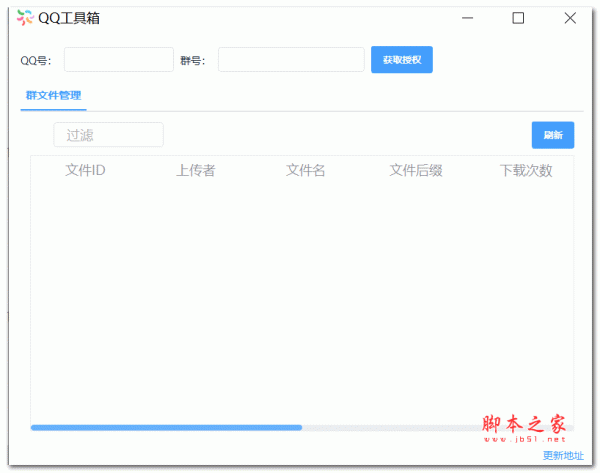The height and width of the screenshot is (473, 600).
Task: Focus the QQ号 input field
Action: (119, 60)
